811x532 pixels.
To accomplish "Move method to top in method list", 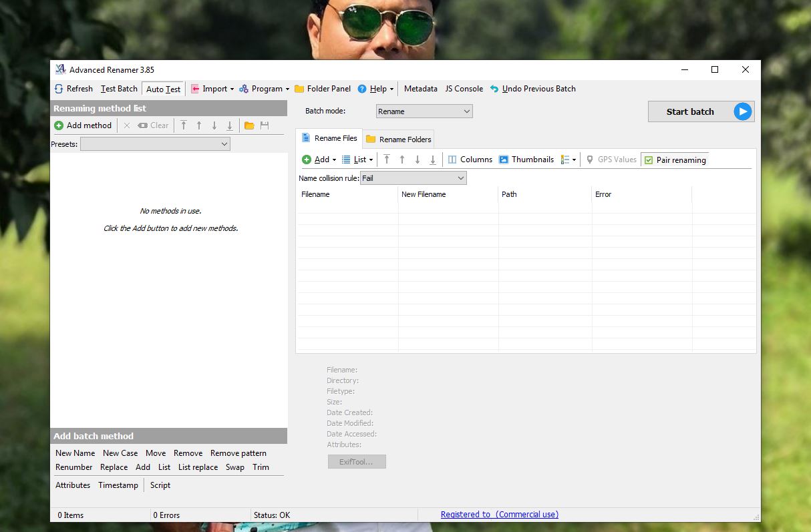I will [x=184, y=125].
